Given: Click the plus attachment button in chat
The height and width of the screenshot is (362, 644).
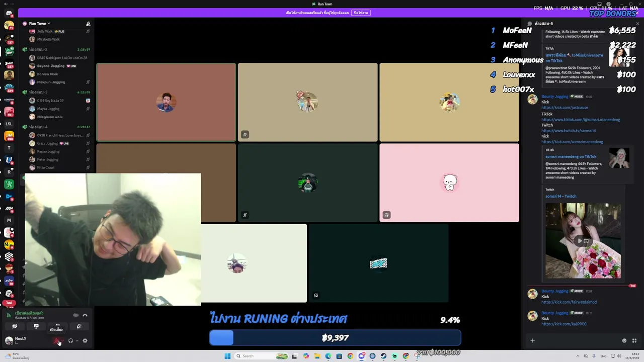Looking at the screenshot, I should click(532, 341).
